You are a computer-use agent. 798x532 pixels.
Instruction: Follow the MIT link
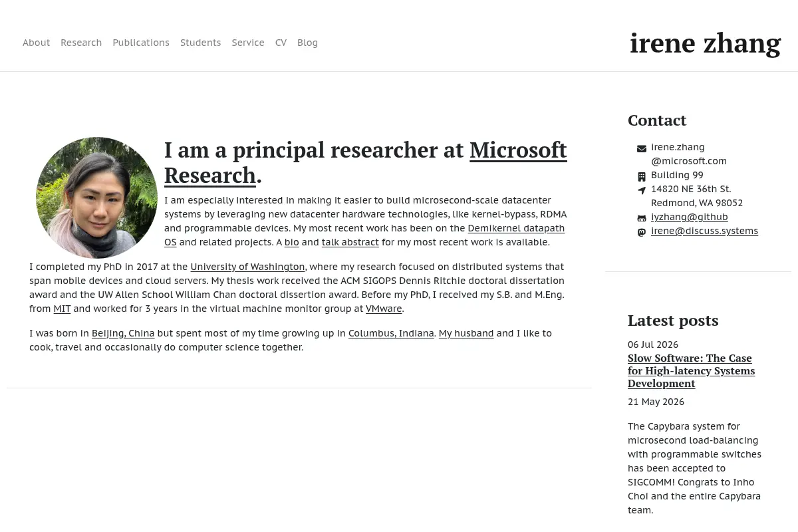[62, 309]
